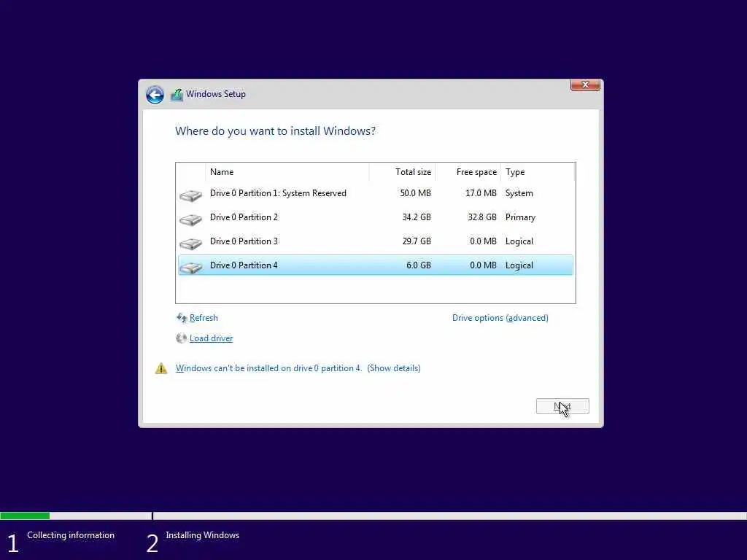Click drive icon beside Drive 0 Partition 4
The image size is (747, 560).
coord(190,268)
